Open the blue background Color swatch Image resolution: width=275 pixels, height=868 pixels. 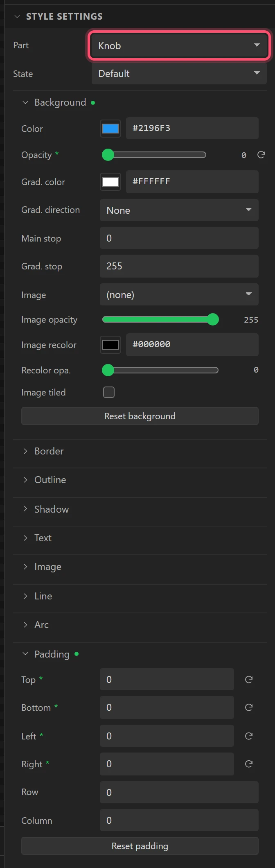coord(110,129)
